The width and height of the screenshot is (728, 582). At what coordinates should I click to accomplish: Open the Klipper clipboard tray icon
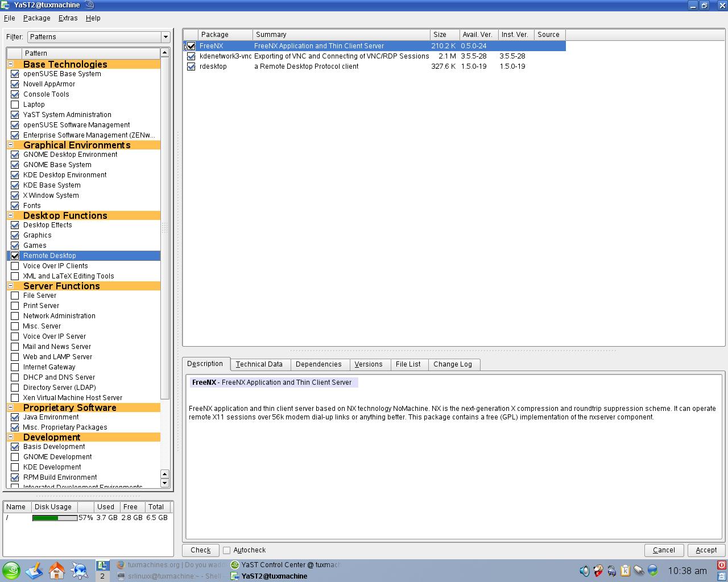625,571
